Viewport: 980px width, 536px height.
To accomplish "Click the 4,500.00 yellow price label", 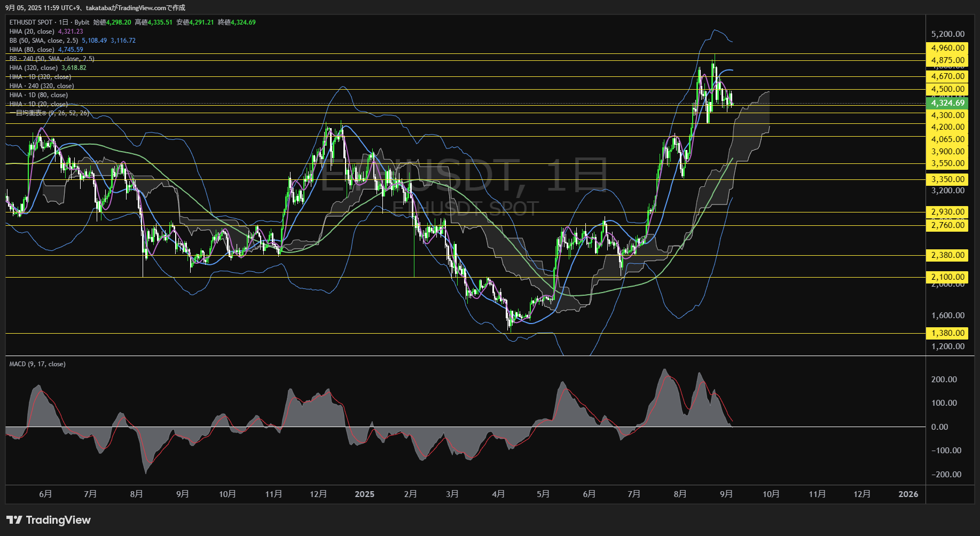I will click(948, 89).
